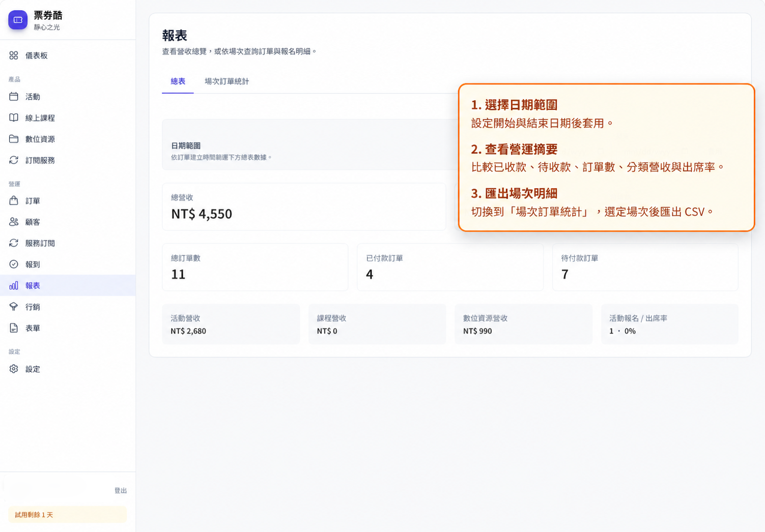Select the NT$ 4,550 total revenue value
765x532 pixels.
202,214
